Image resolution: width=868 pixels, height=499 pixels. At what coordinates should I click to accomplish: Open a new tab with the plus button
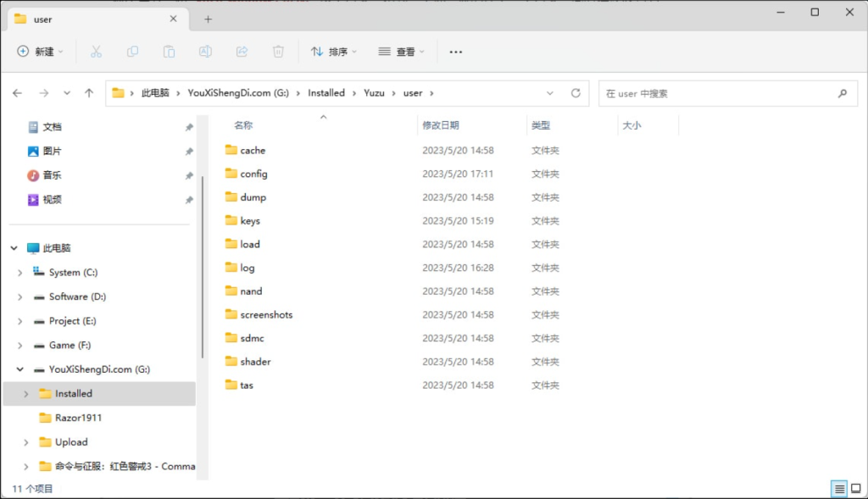208,18
